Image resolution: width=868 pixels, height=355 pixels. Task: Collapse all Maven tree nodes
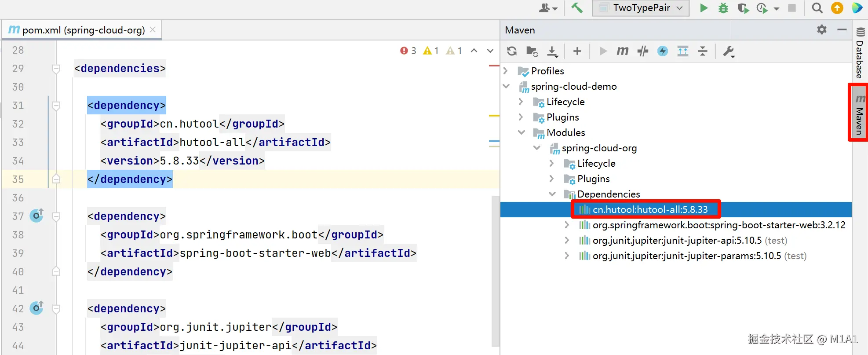pos(703,51)
